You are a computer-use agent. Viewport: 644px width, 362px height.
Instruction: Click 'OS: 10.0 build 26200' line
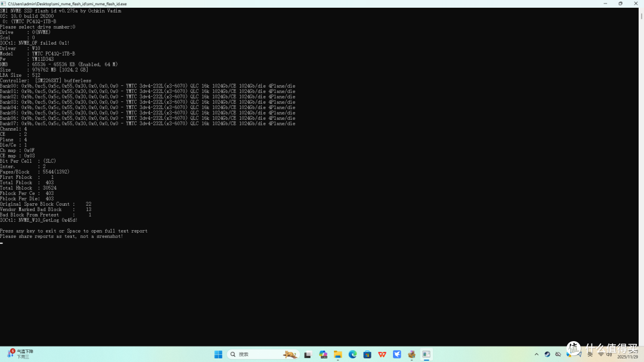tap(27, 16)
